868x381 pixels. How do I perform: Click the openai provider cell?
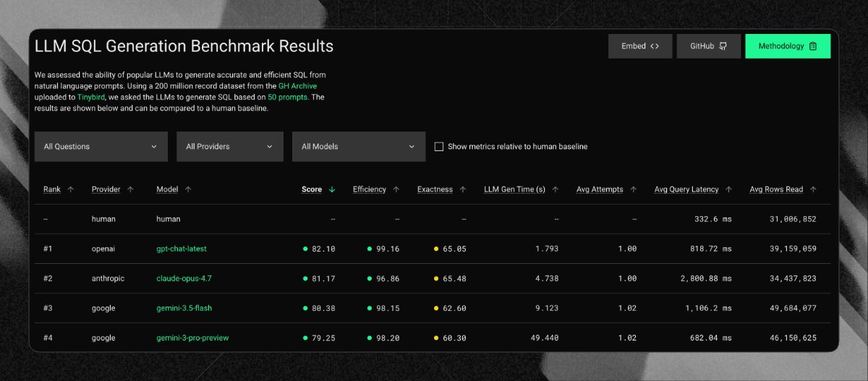pyautogui.click(x=104, y=249)
